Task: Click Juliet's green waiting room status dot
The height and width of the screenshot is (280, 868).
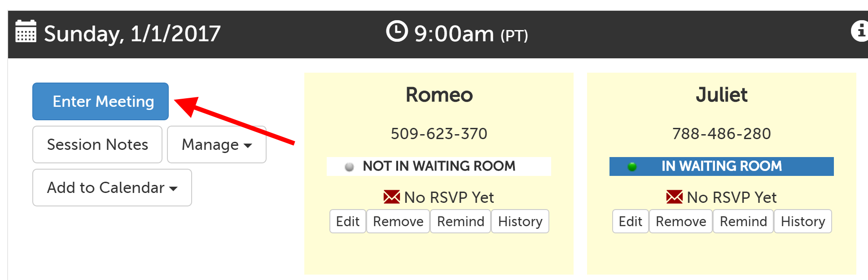Action: pyautogui.click(x=632, y=167)
